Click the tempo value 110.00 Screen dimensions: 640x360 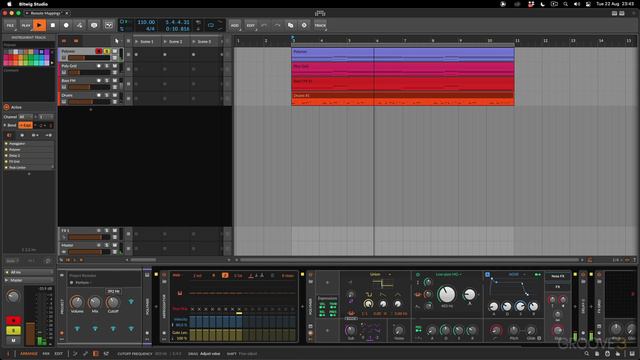click(146, 22)
